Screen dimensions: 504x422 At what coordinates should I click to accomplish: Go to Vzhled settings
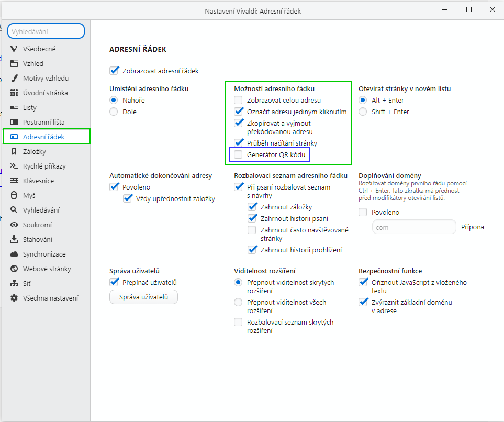point(33,64)
